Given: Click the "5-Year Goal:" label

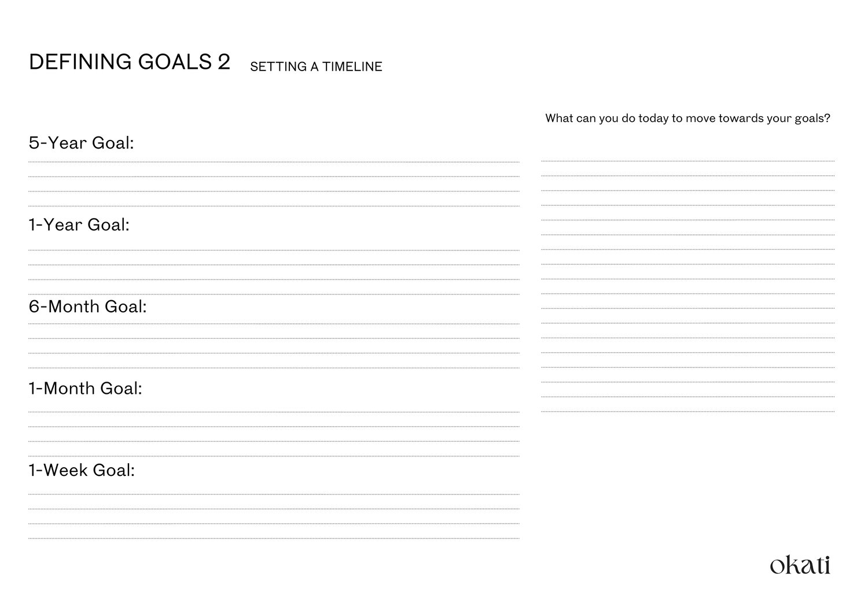Looking at the screenshot, I should pos(82,143).
